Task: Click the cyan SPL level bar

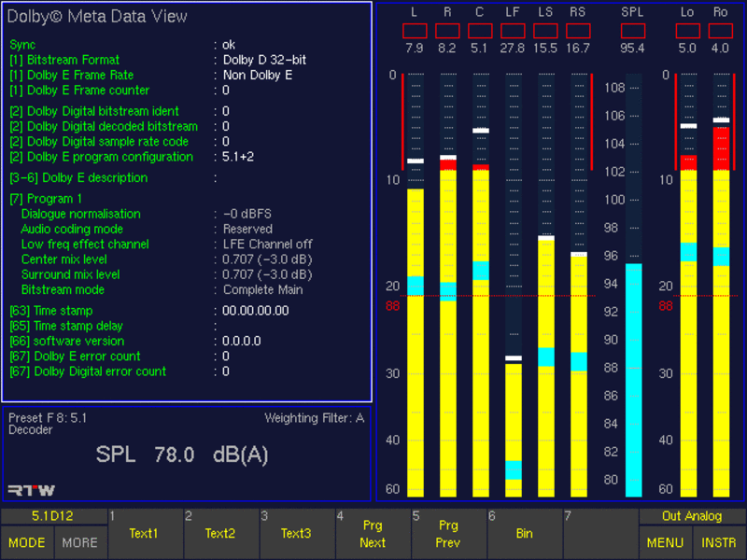Action: (634, 380)
